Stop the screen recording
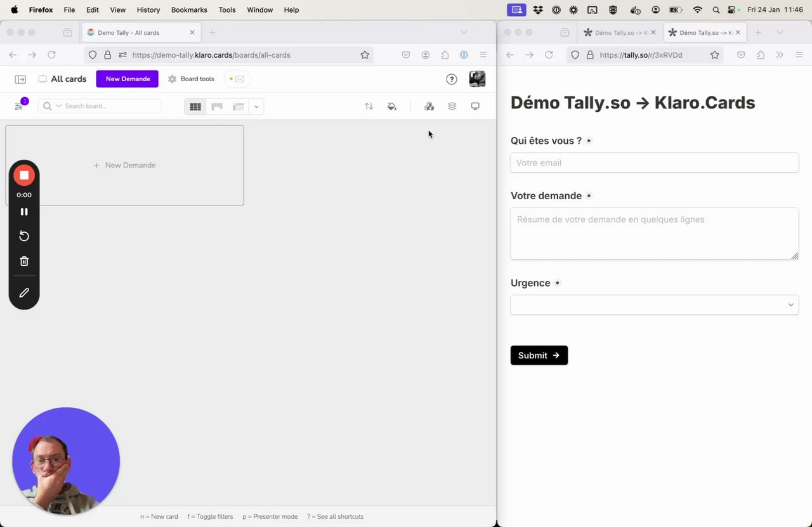Screen dimensions: 812x527 (24, 175)
